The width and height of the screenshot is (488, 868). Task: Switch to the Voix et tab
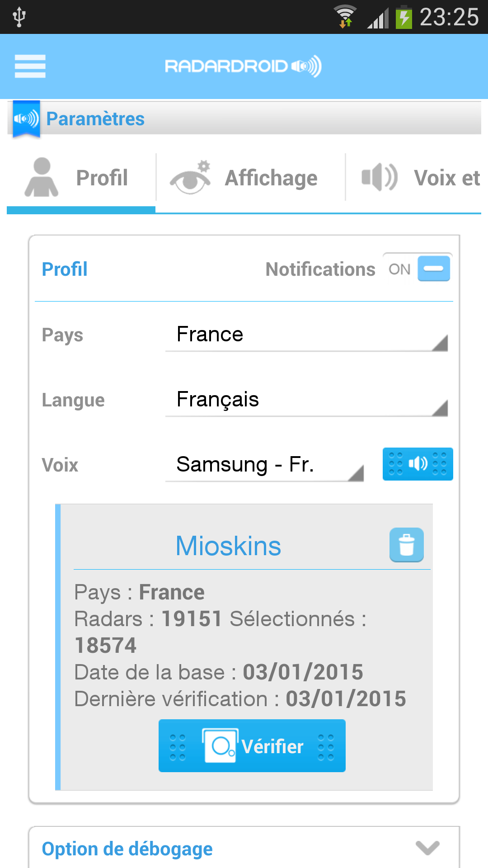point(446,178)
